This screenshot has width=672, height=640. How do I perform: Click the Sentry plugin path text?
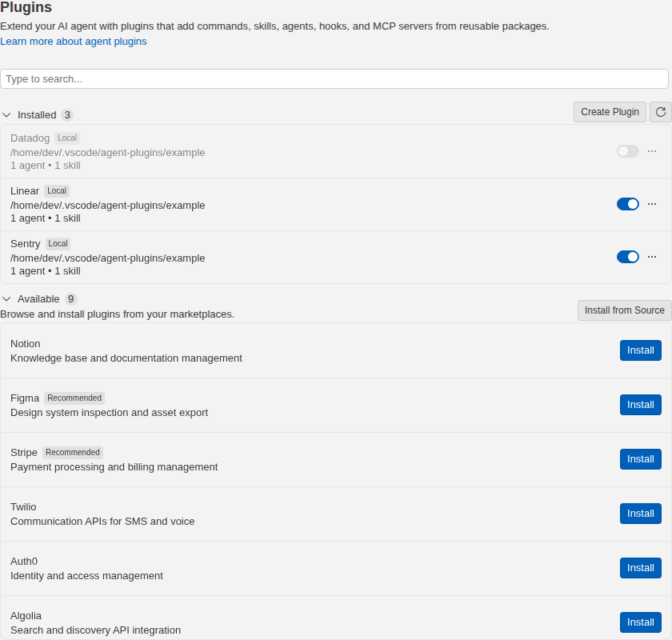[x=107, y=258]
